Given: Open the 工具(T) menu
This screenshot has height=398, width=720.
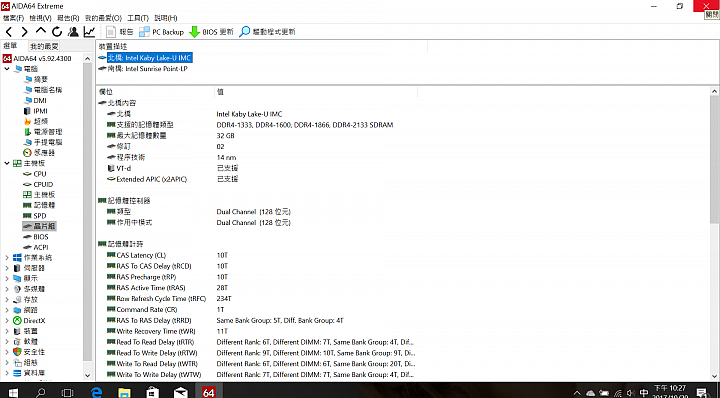Looking at the screenshot, I should click(138, 18).
